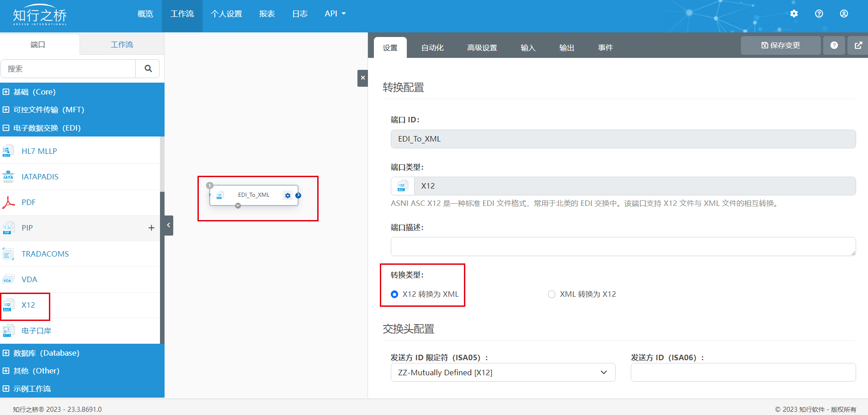Click the bottom connector dot of EDI_To_XML node
This screenshot has height=415, width=868.
pyautogui.click(x=238, y=205)
